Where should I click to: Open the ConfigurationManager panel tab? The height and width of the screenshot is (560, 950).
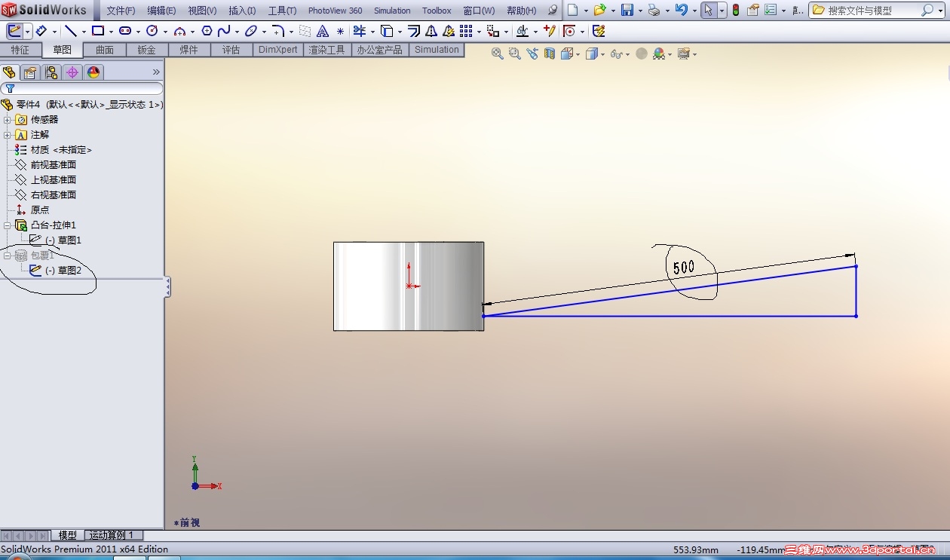[51, 72]
